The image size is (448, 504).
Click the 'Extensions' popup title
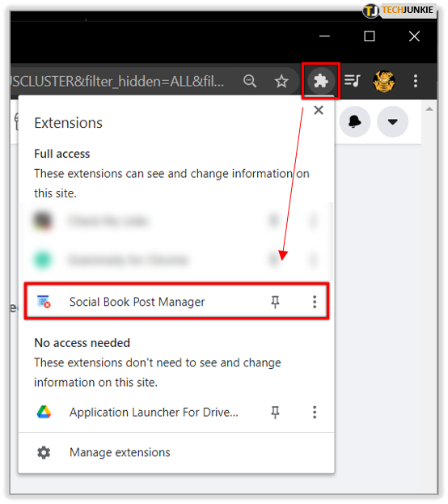pos(69,123)
